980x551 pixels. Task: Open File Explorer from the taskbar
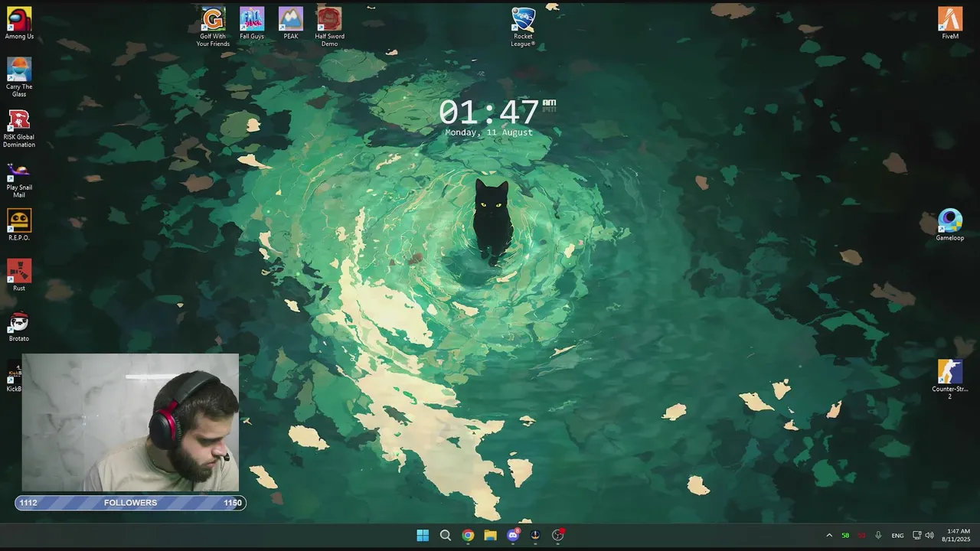pos(490,535)
